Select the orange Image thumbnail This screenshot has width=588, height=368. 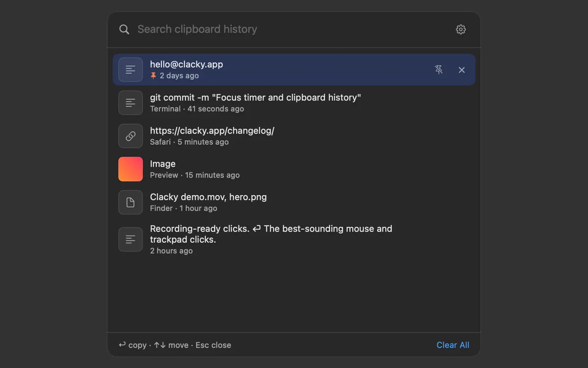(130, 169)
